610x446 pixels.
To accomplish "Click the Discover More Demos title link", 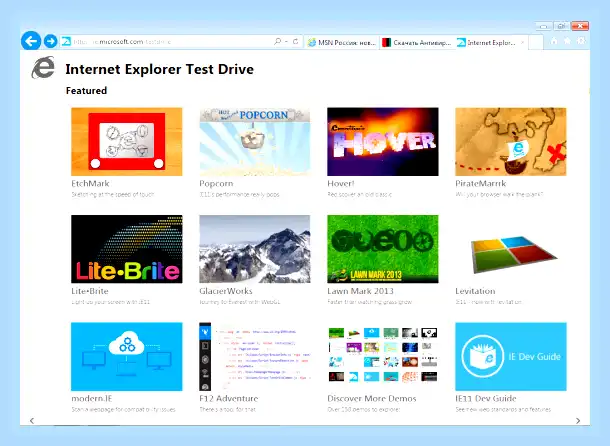I will [372, 398].
